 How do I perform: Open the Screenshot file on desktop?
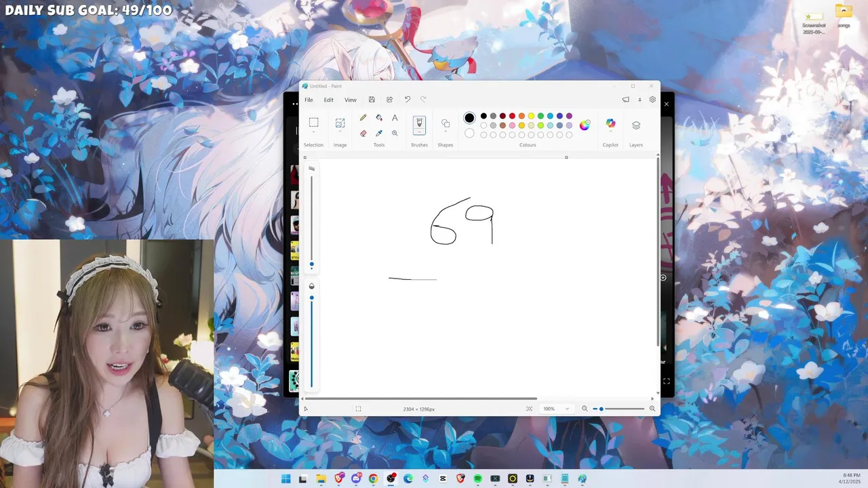813,22
